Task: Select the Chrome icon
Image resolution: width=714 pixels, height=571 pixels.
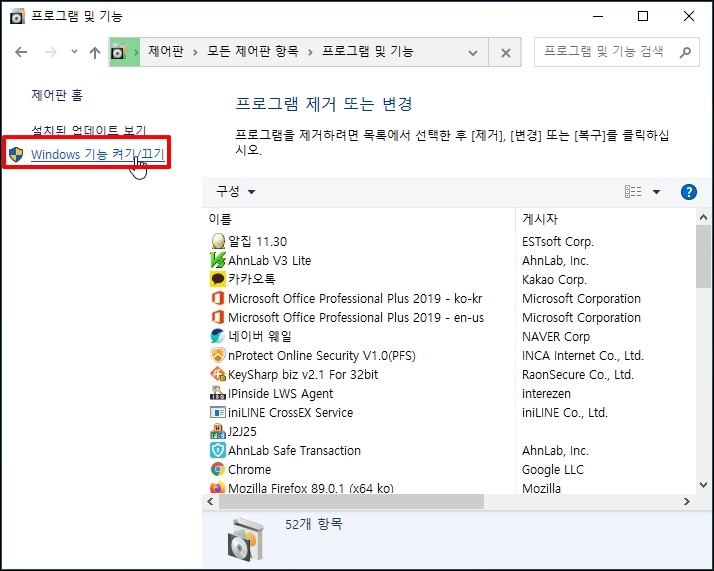Action: (218, 469)
